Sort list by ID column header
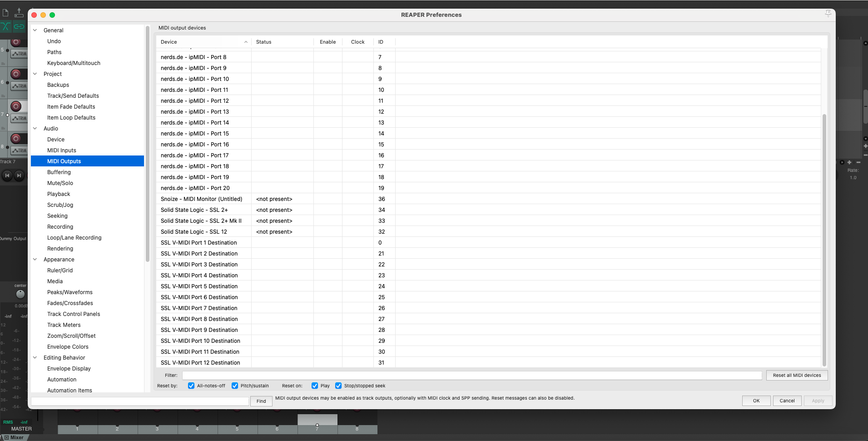 coord(384,42)
